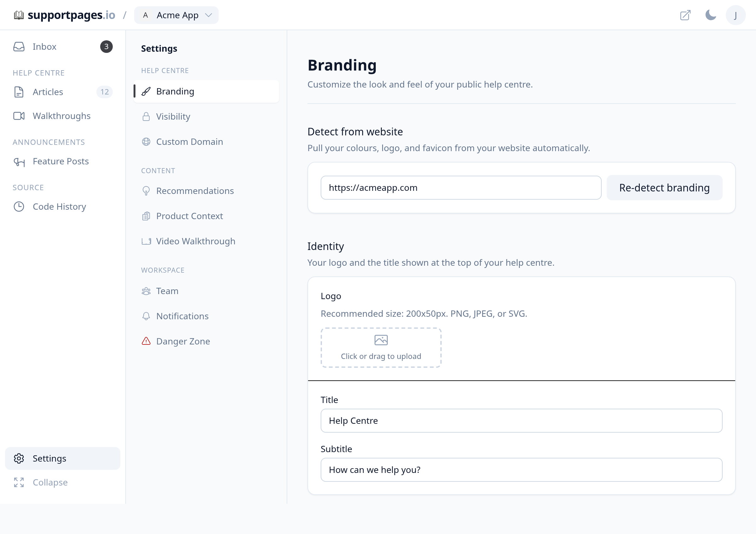Click the Inbox unread count badge 3

pyautogui.click(x=106, y=47)
